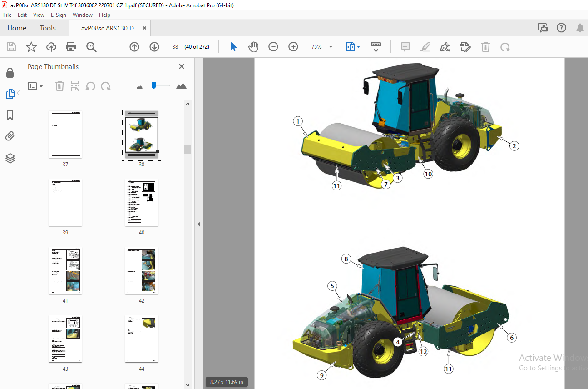Select the page 41 thumbnail
588x389 pixels.
(65, 271)
